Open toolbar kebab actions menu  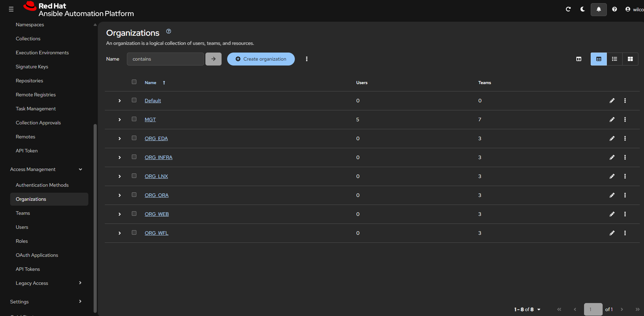point(307,59)
